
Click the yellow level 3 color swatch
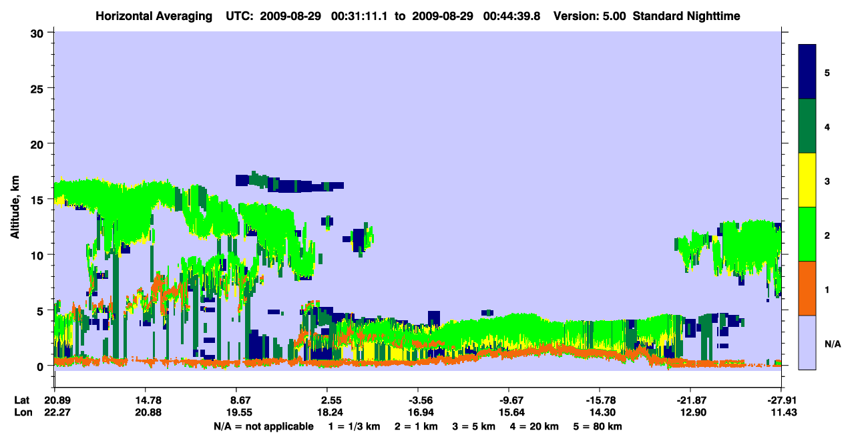(807, 180)
